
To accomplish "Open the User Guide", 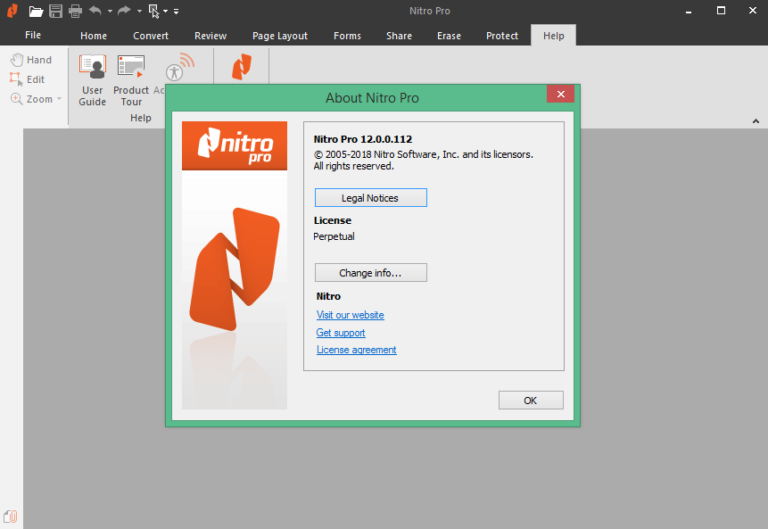I will (x=92, y=80).
